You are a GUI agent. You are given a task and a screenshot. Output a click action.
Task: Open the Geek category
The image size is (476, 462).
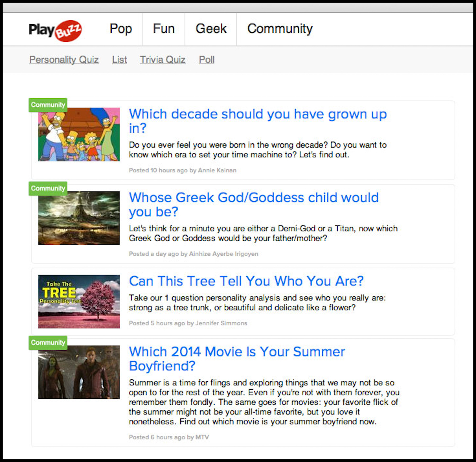pyautogui.click(x=211, y=29)
